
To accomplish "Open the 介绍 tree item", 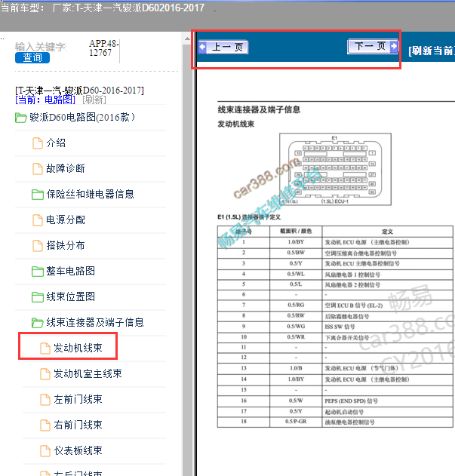I will click(56, 143).
